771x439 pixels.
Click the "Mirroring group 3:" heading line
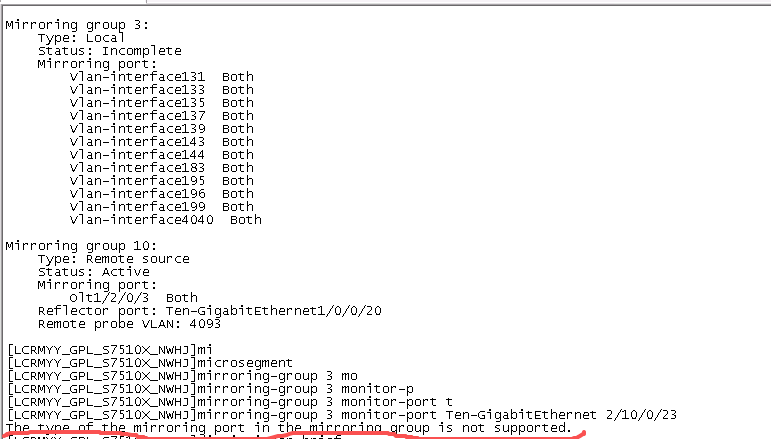click(62, 23)
